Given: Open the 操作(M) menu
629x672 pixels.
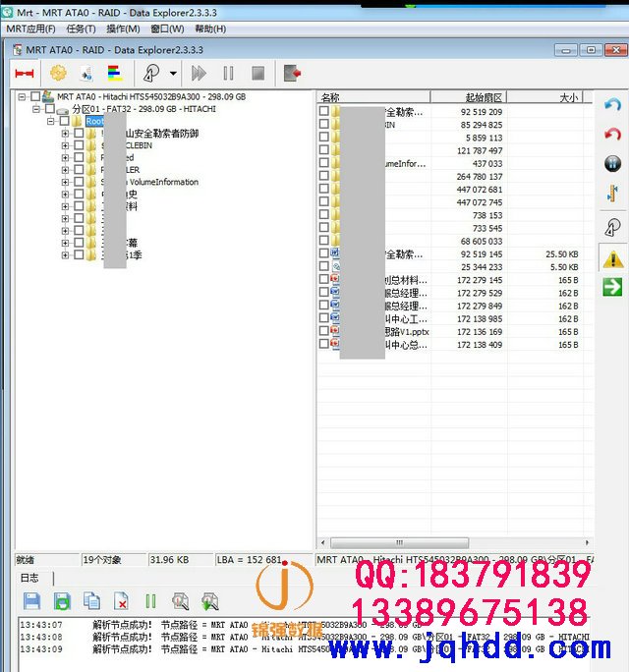Looking at the screenshot, I should (123, 28).
